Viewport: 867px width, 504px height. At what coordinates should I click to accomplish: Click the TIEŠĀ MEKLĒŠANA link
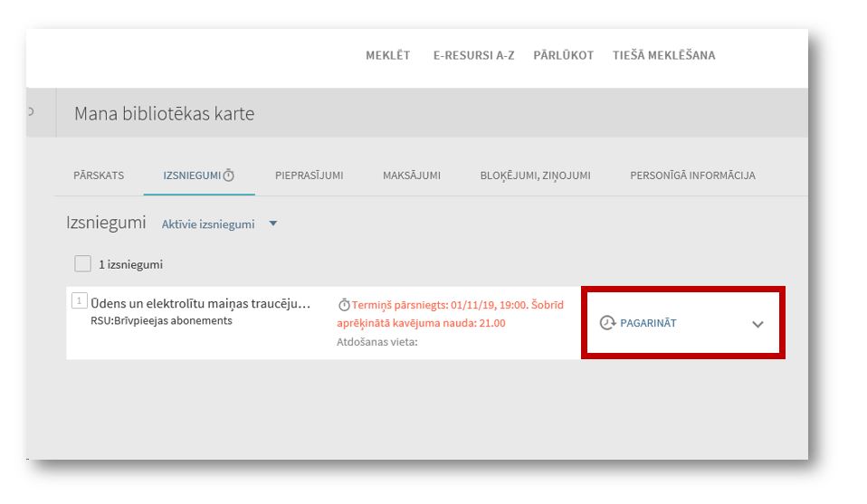tap(663, 55)
